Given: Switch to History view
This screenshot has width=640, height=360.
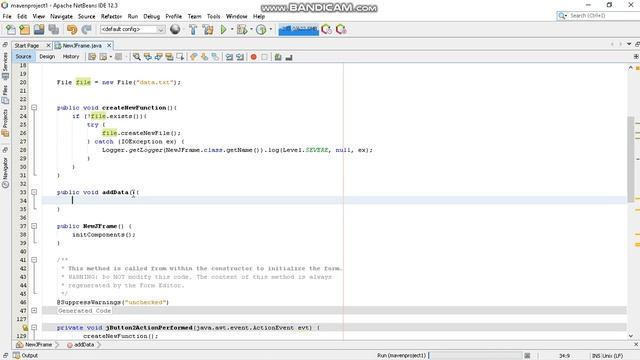Looking at the screenshot, I should (71, 57).
